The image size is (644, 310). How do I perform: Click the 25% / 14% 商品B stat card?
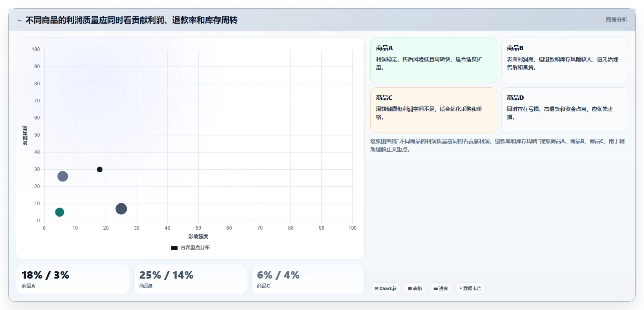pos(190,279)
